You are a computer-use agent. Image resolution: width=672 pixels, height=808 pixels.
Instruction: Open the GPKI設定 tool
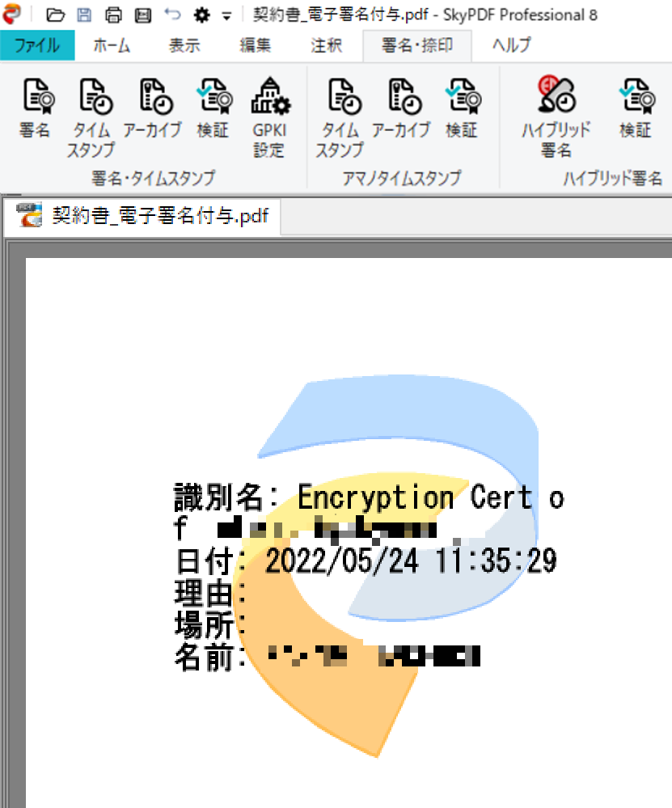(269, 117)
